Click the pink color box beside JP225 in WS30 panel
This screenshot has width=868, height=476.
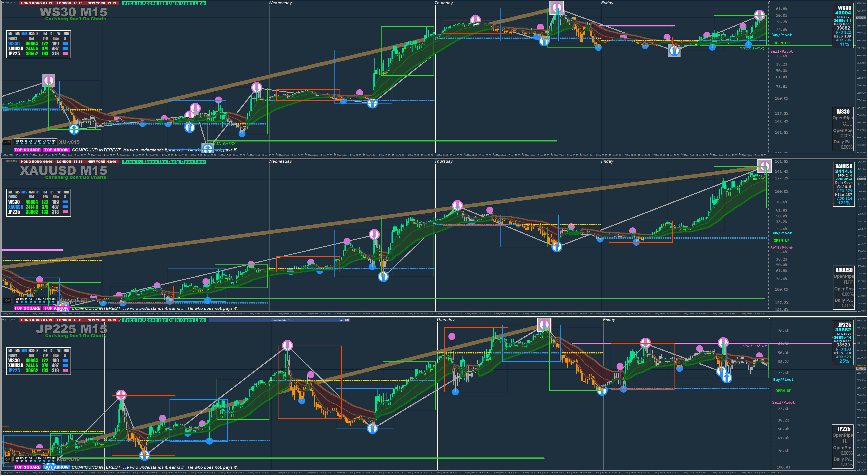[x=65, y=53]
